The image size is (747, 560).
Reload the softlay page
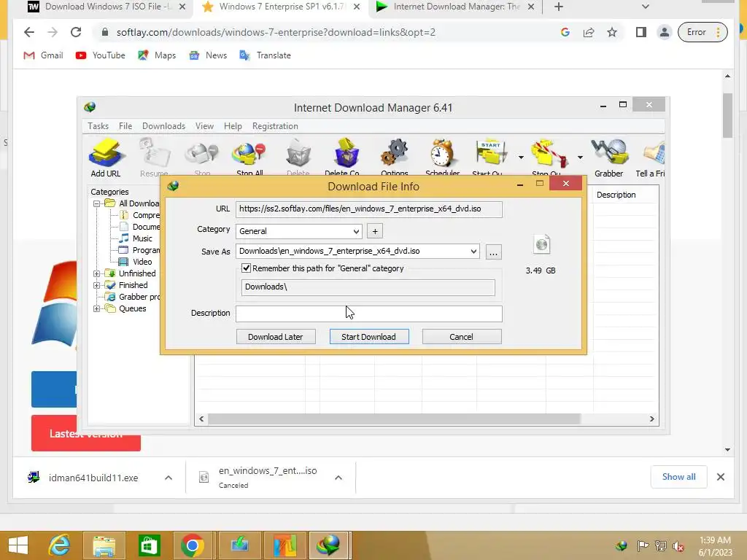point(76,32)
